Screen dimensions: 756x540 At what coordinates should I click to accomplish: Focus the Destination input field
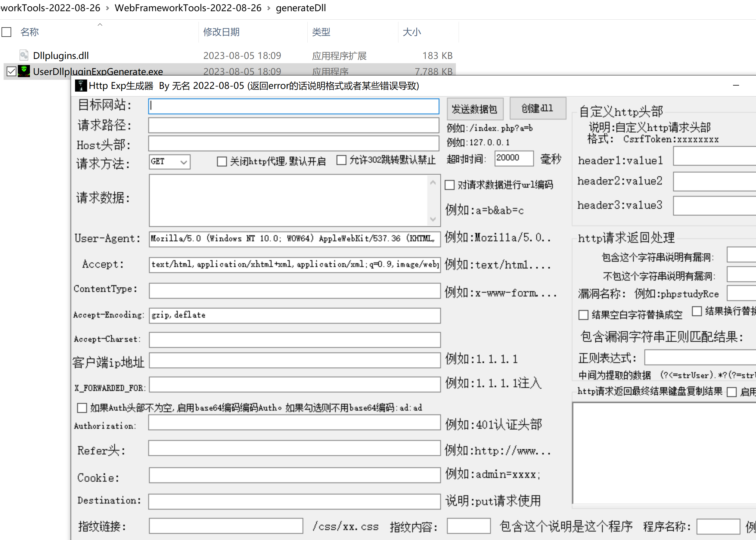click(x=294, y=501)
